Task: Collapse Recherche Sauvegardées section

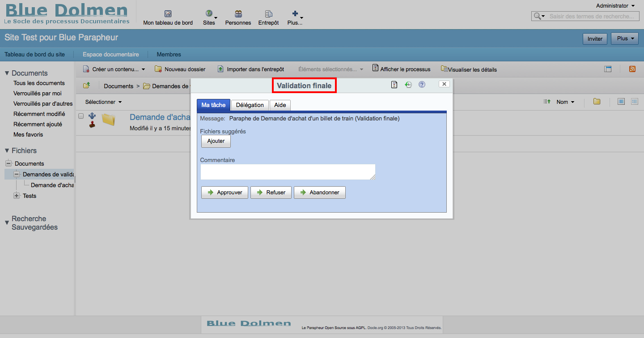Action: point(7,222)
